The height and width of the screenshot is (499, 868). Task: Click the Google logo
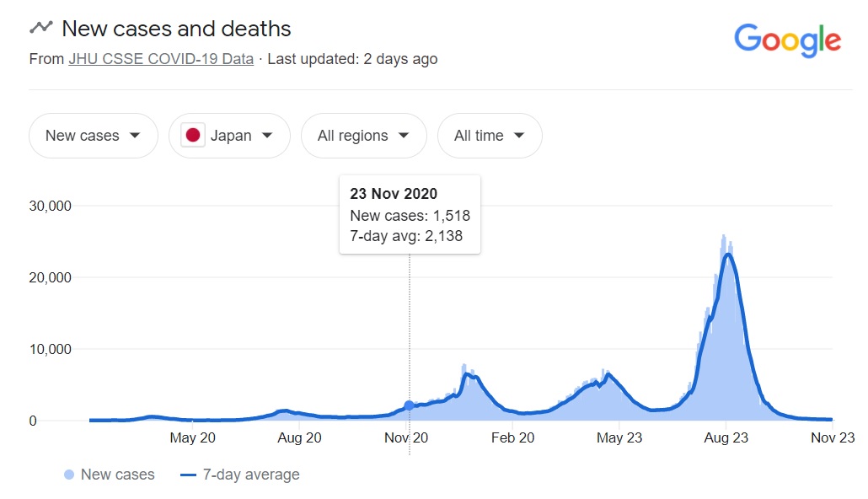pyautogui.click(x=787, y=40)
